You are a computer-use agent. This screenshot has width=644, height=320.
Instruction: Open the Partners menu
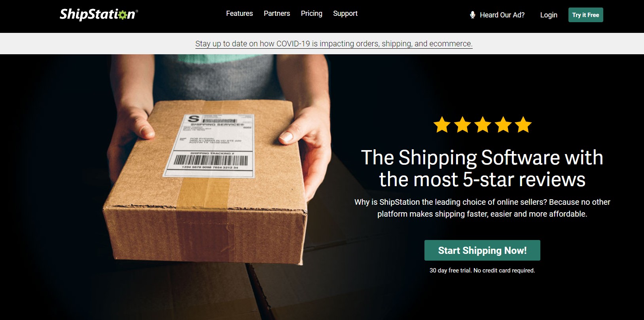[277, 13]
